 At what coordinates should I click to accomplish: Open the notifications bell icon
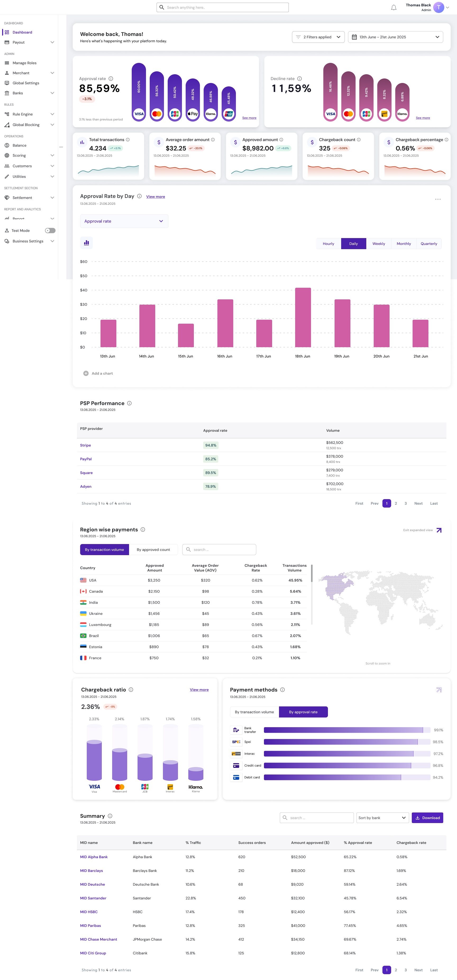(394, 8)
